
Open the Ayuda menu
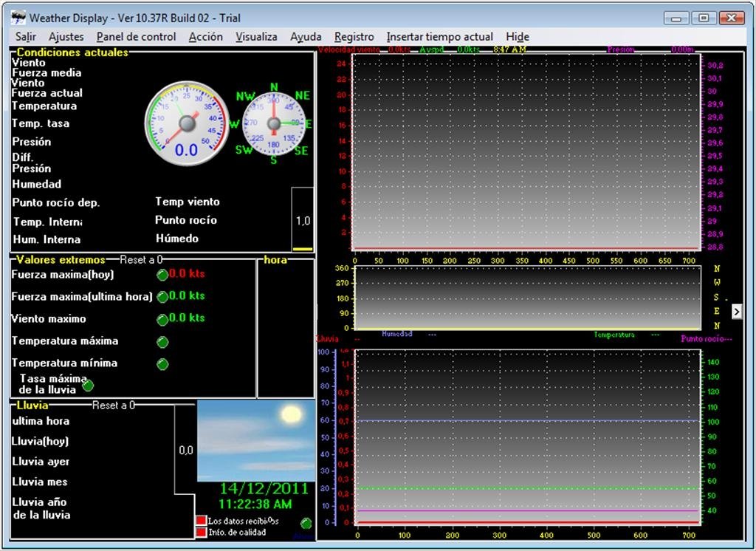tap(306, 37)
